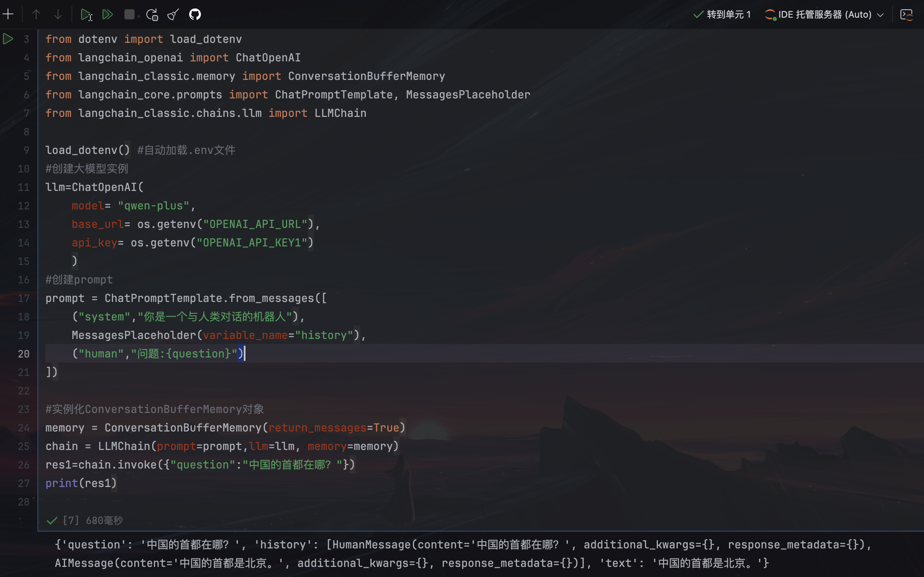Run cell and select below

point(86,15)
